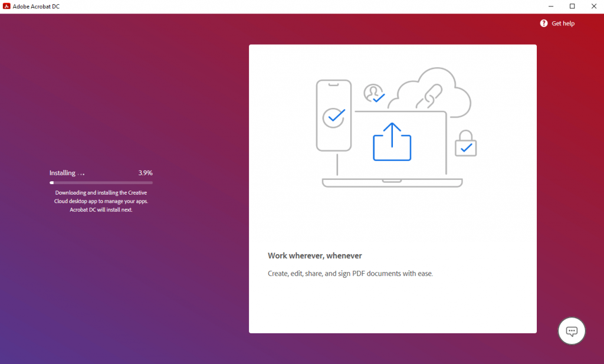This screenshot has height=364, width=604.
Task: Click the Installing status label
Action: (63, 173)
